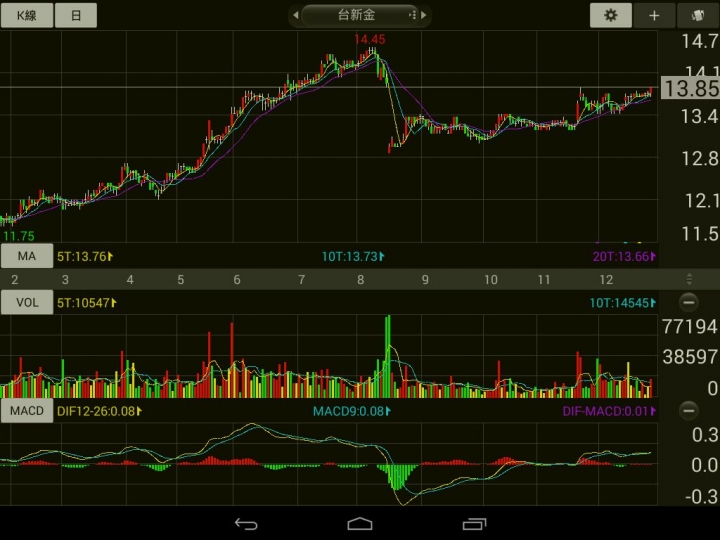This screenshot has width=720, height=540.
Task: Tap the 38597 volume scale value
Action: click(690, 357)
